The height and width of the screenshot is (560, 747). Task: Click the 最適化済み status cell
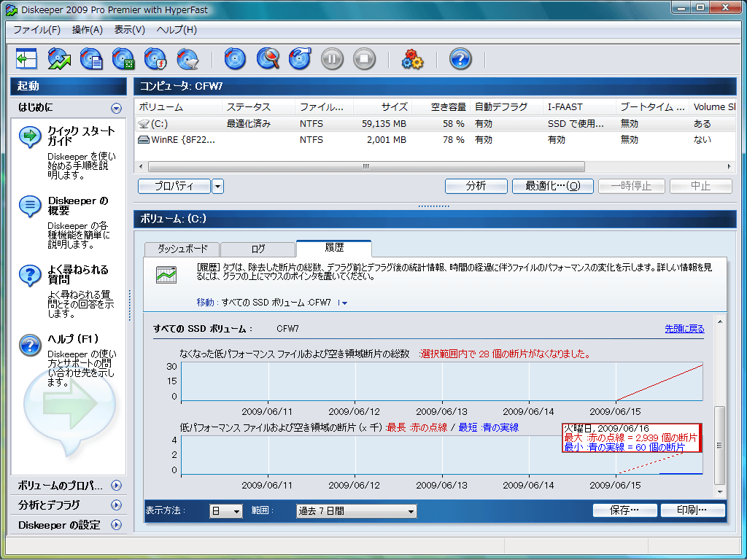pyautogui.click(x=249, y=124)
